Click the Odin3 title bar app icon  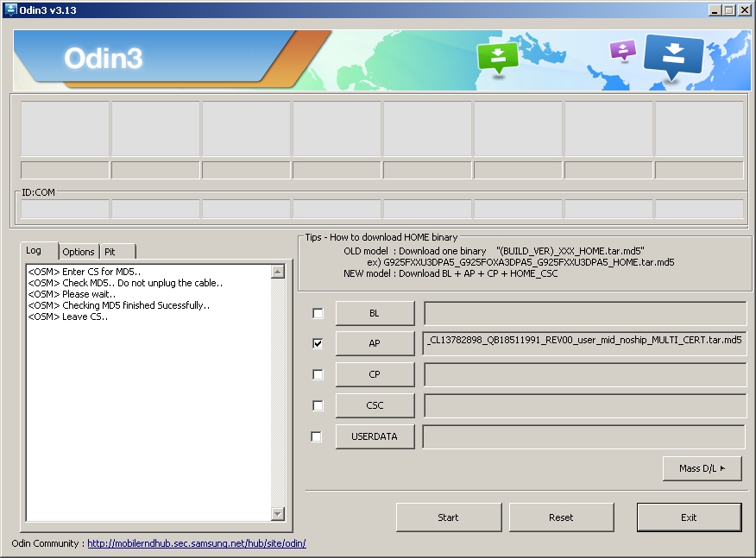(x=10, y=9)
